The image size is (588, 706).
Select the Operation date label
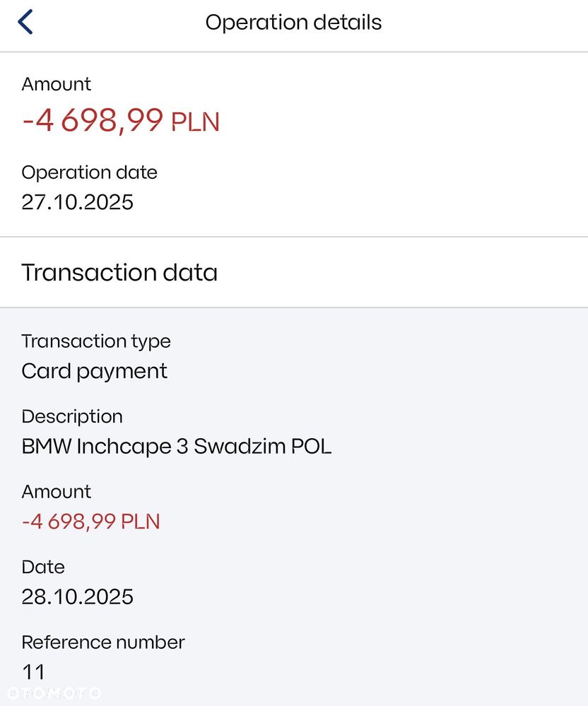coord(89,172)
